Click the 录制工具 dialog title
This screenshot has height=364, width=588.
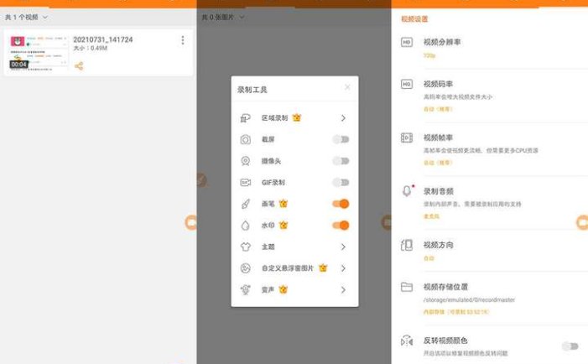tap(252, 90)
